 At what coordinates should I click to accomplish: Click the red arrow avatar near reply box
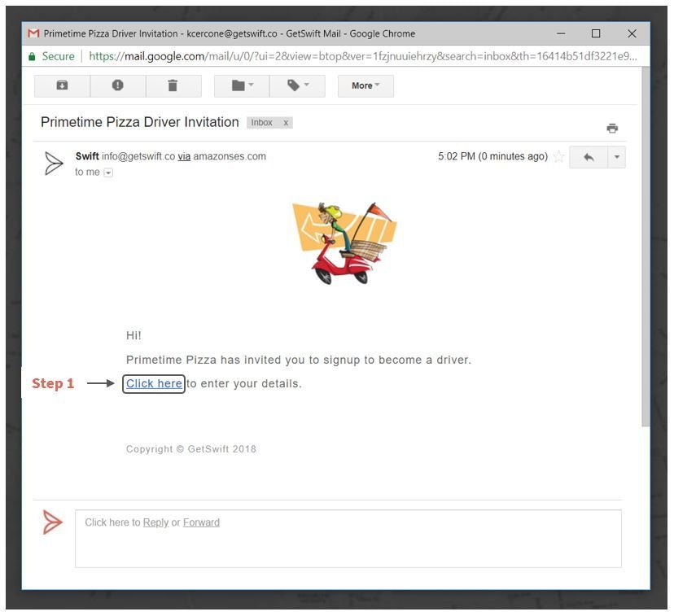click(x=53, y=522)
